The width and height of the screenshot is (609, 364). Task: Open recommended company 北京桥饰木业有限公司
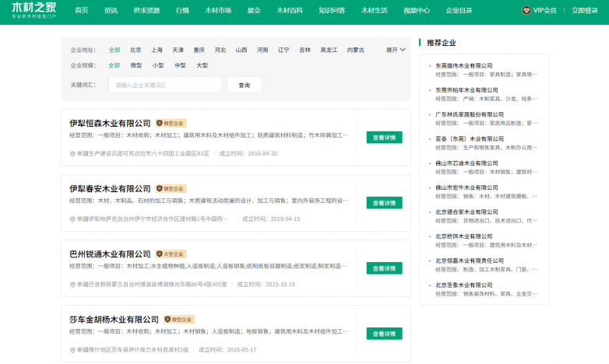(463, 236)
